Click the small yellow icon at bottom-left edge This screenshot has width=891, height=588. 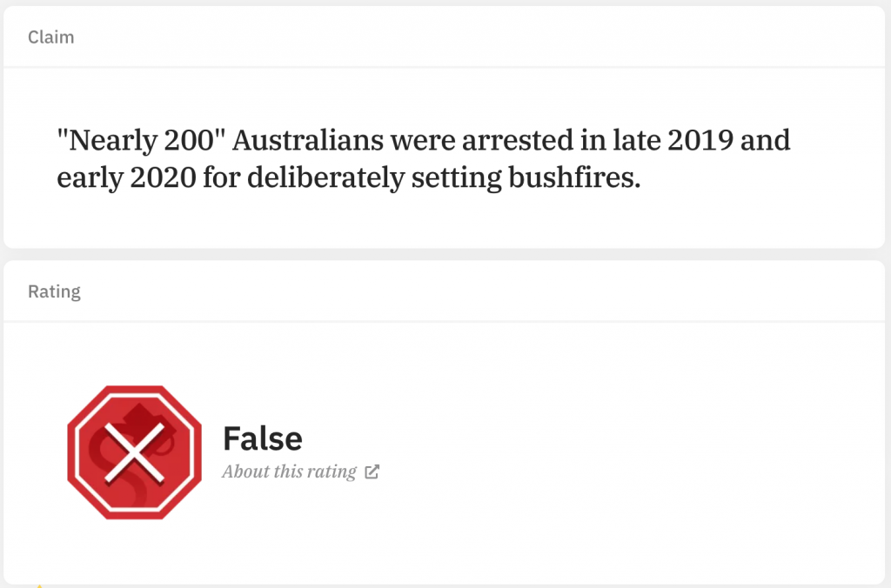tap(39, 585)
